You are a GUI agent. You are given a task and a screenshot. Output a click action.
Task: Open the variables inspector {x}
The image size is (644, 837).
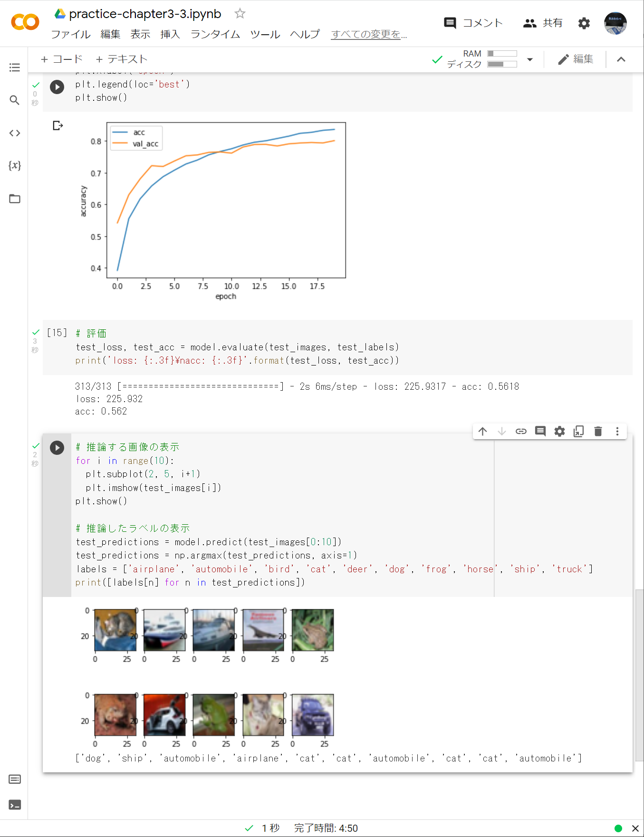(15, 165)
